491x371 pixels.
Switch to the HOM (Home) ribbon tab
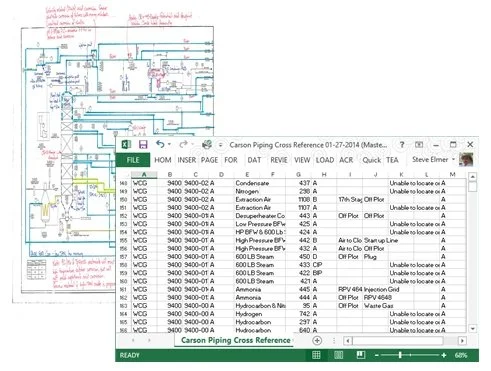pos(163,160)
